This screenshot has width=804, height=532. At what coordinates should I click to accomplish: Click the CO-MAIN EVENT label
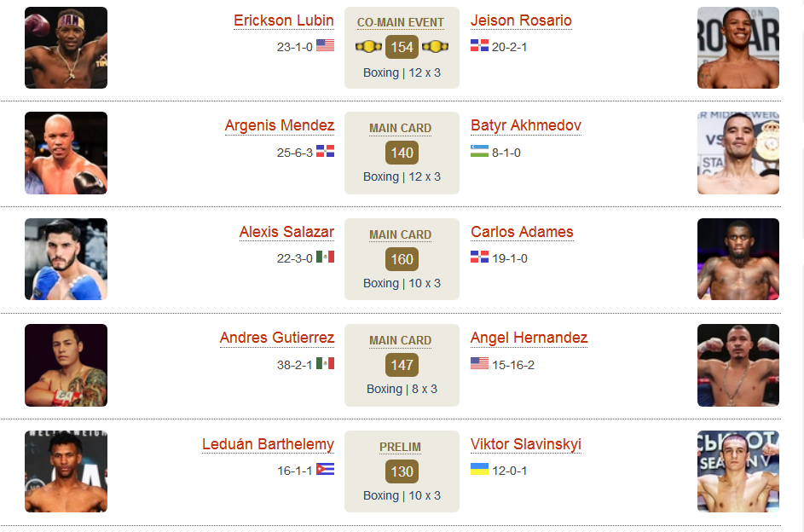click(401, 22)
